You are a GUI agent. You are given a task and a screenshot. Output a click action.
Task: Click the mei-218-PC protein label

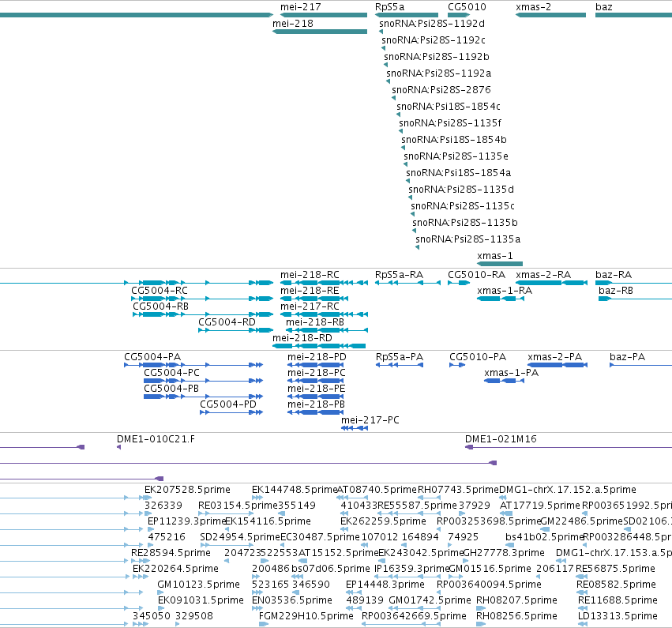(317, 373)
